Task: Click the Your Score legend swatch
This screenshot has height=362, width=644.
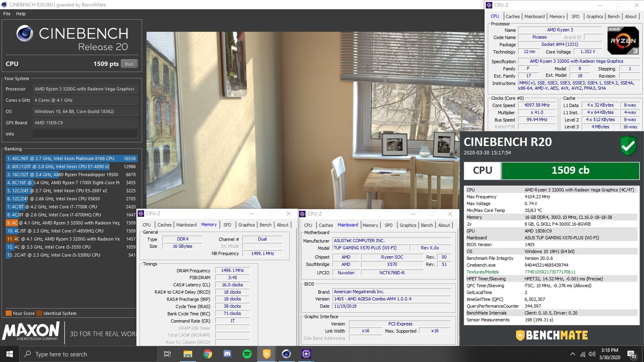Action: click(8, 313)
